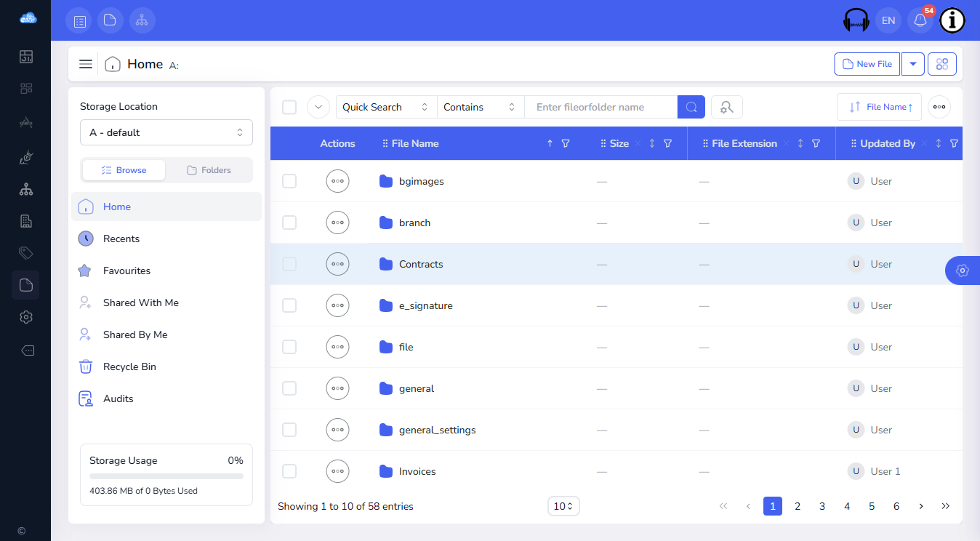Check the bgimages row checkbox
This screenshot has width=980, height=541.
point(289,181)
